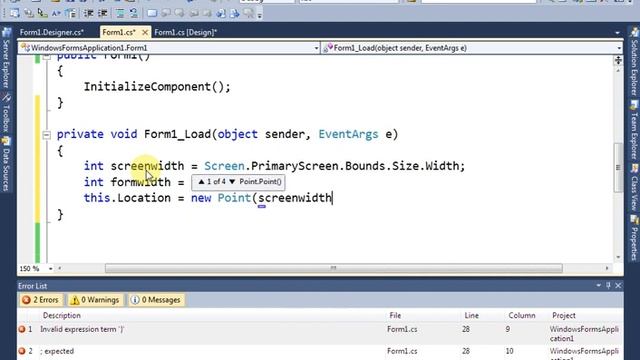The image size is (640, 360).
Task: Switch to Form1.cs [Design] tab
Action: (x=186, y=32)
